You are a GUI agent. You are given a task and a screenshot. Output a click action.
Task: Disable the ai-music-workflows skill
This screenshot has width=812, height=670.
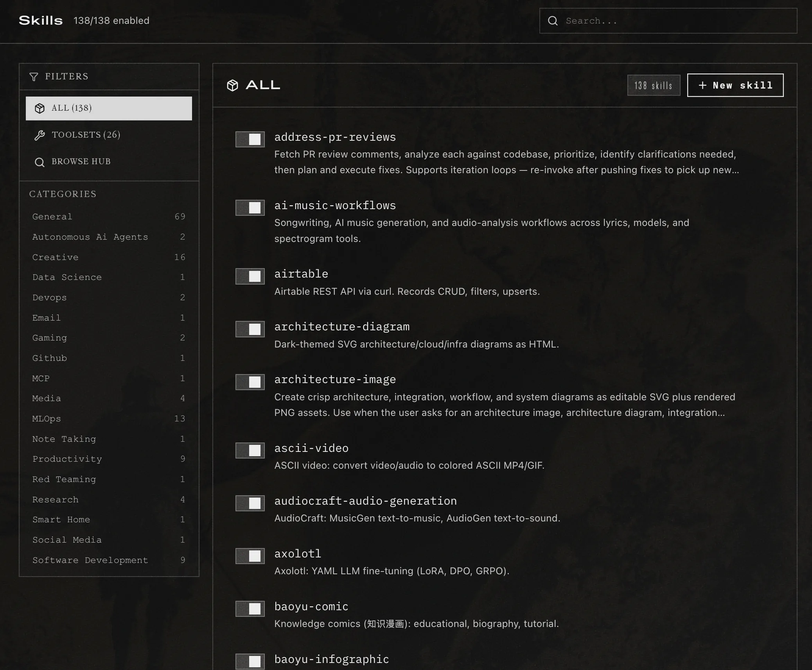[250, 208]
